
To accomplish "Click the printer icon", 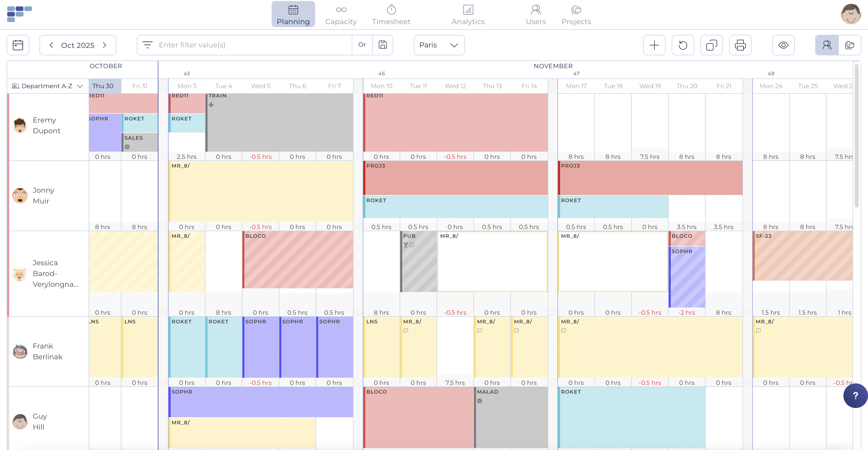I will 740,45.
